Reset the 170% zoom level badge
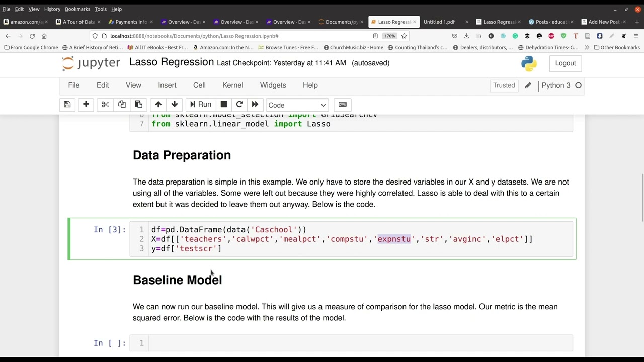The width and height of the screenshot is (644, 362). 390,36
